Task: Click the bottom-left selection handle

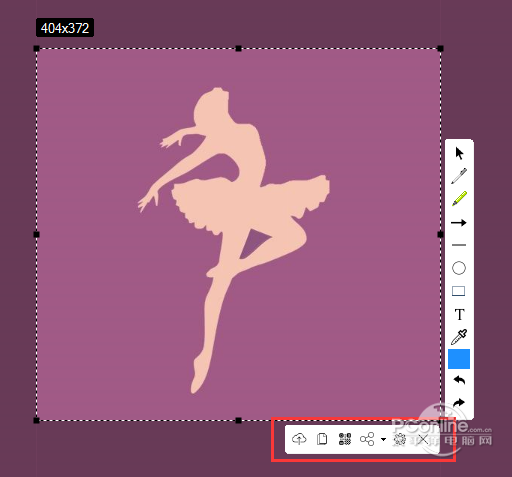Action: point(36,421)
